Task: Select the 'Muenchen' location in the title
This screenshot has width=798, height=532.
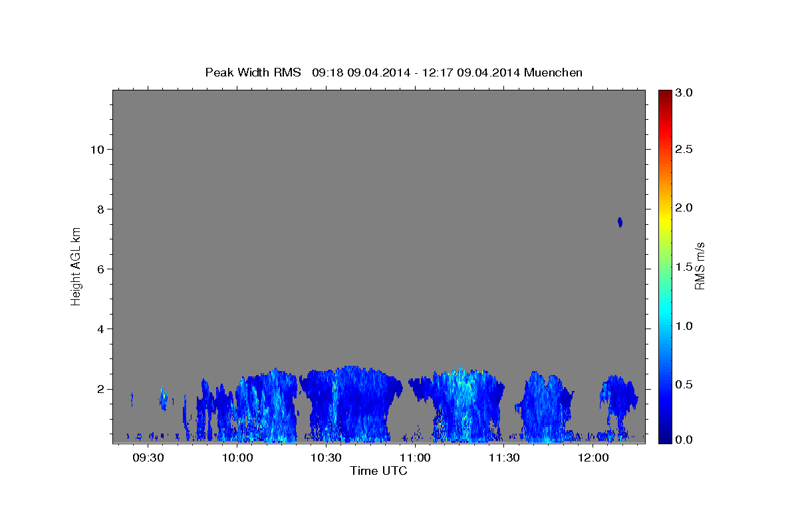Action: pyautogui.click(x=553, y=72)
